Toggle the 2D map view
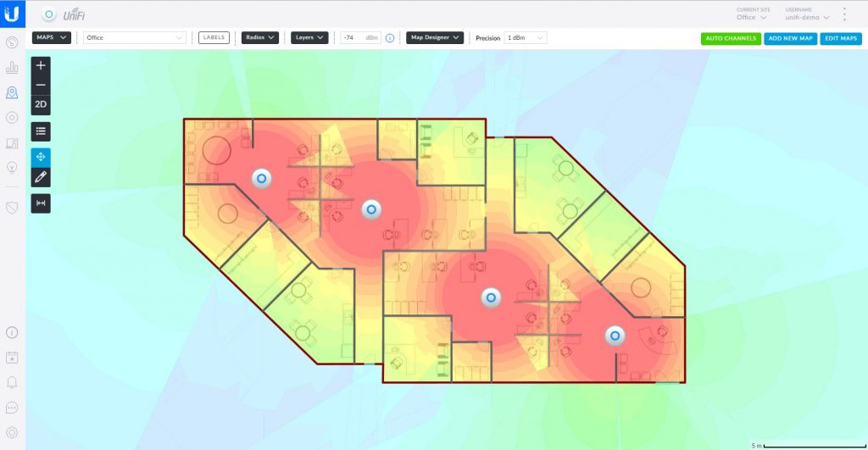Screen dimensions: 868x450 [41, 105]
